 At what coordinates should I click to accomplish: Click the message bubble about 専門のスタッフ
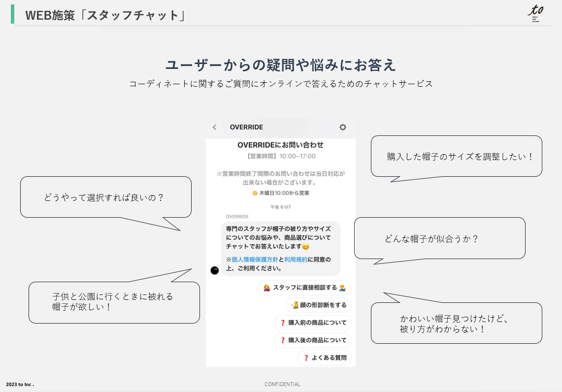pos(280,248)
